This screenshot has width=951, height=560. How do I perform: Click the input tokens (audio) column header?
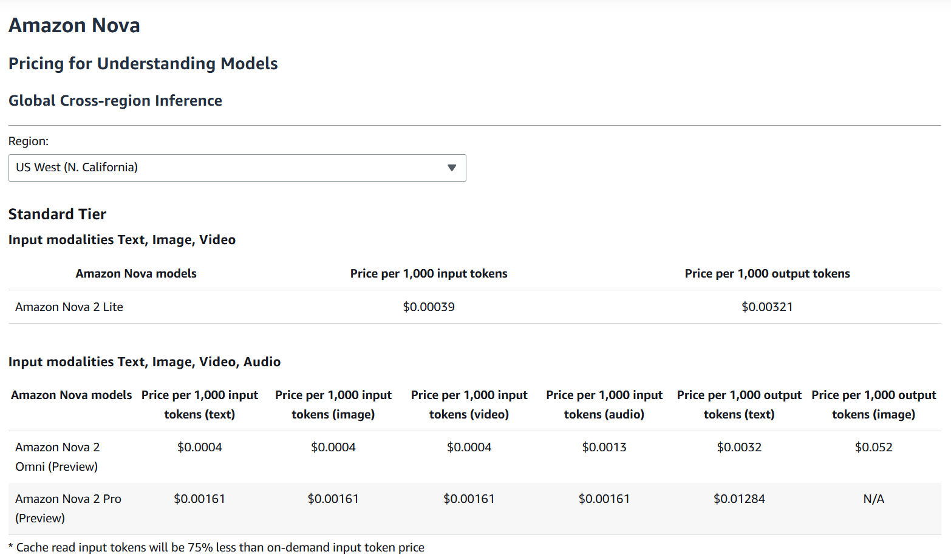coord(604,405)
